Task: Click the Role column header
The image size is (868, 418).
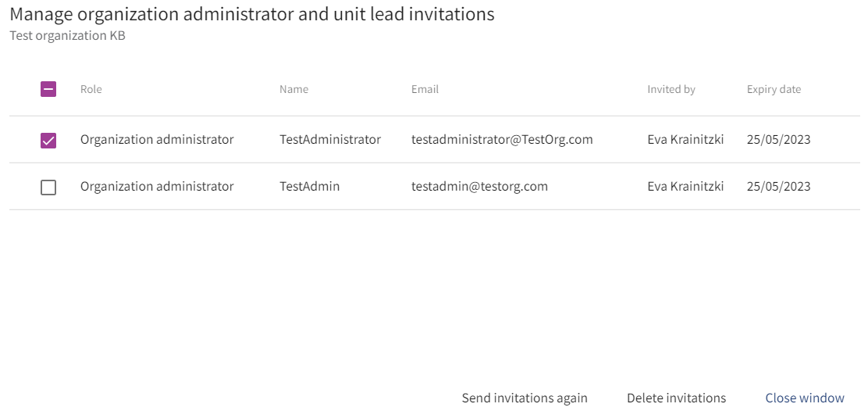Action: (91, 89)
